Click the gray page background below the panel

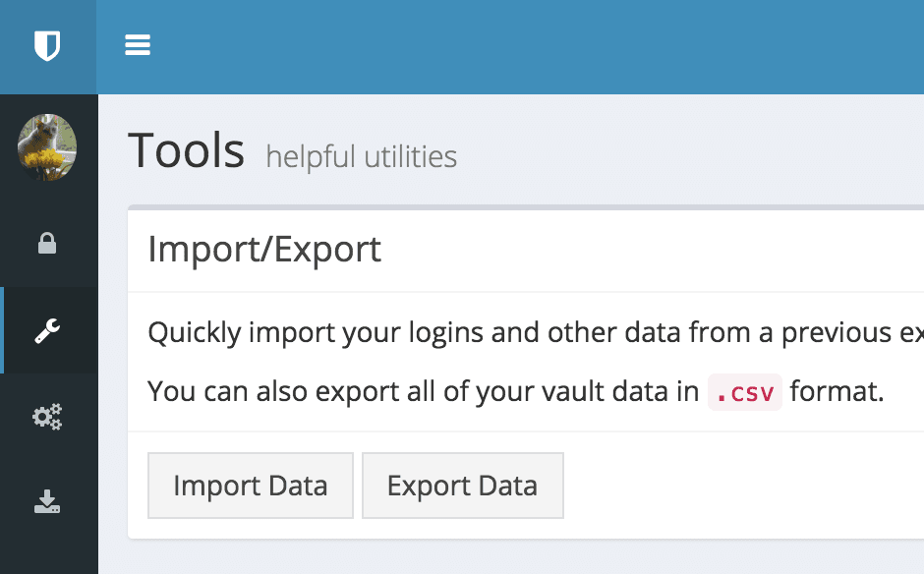tap(511, 558)
